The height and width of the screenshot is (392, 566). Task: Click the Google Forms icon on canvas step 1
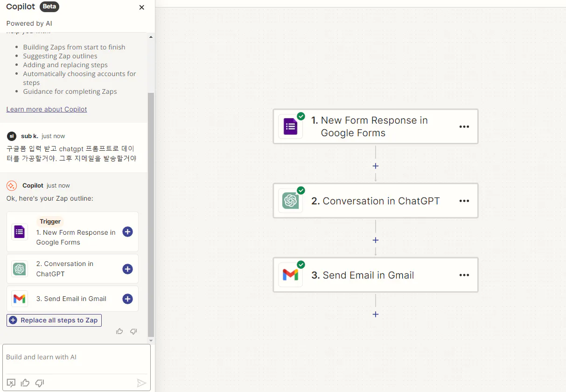click(290, 126)
